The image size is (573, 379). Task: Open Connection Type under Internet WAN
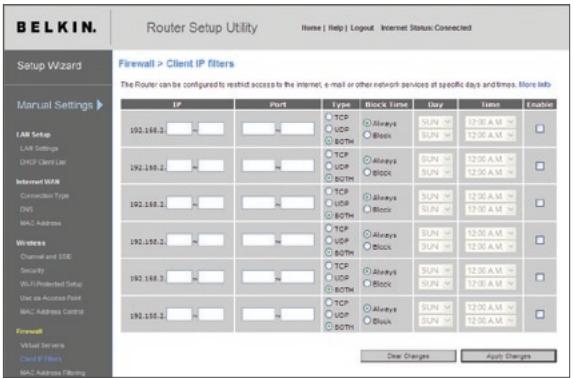pos(45,196)
